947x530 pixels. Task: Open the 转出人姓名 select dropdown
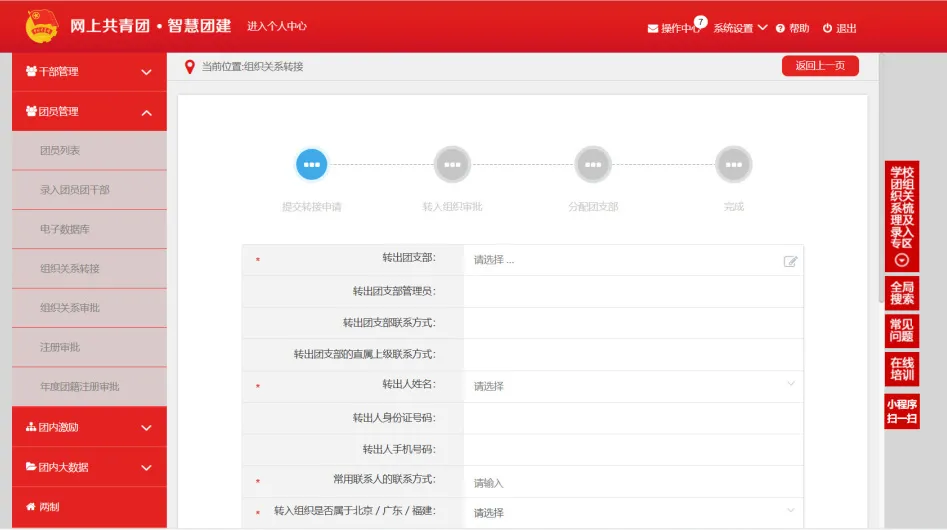(x=632, y=386)
